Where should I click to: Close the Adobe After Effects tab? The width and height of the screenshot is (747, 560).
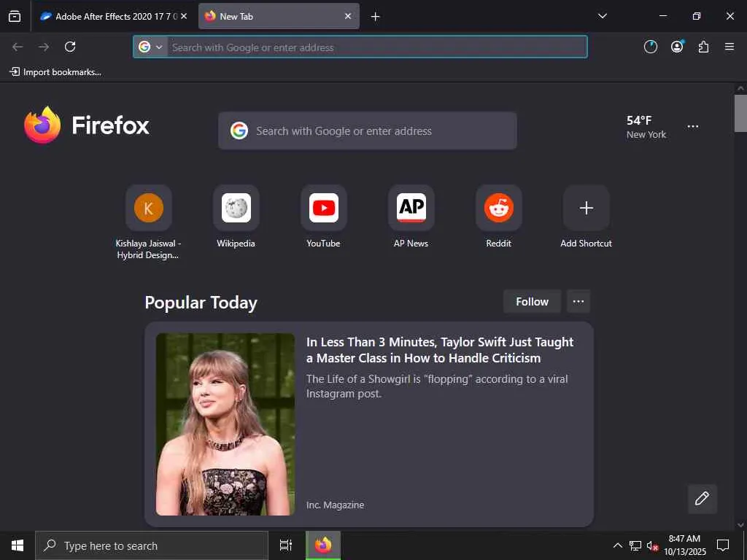pyautogui.click(x=184, y=16)
